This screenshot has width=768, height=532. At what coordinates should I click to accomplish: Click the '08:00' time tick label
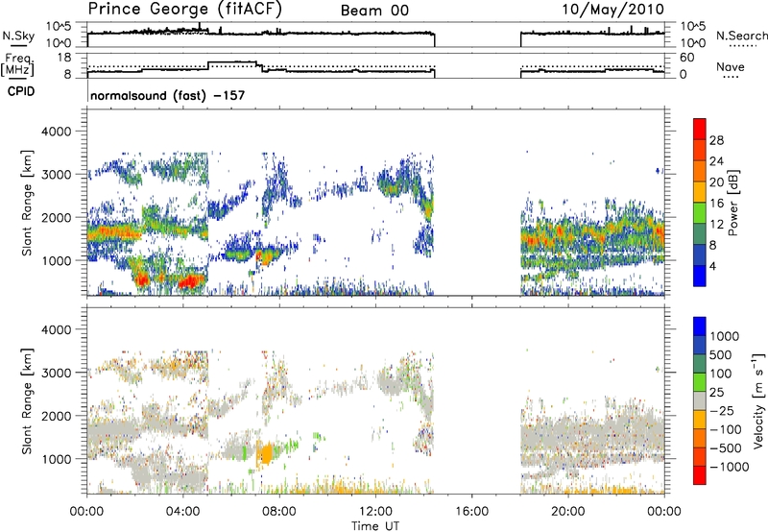point(279,512)
